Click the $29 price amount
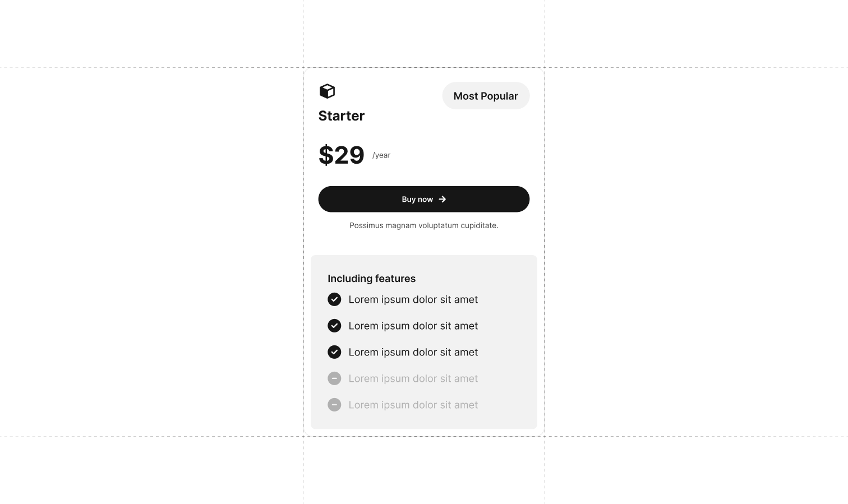Screen dimensions: 848x504 [342, 155]
